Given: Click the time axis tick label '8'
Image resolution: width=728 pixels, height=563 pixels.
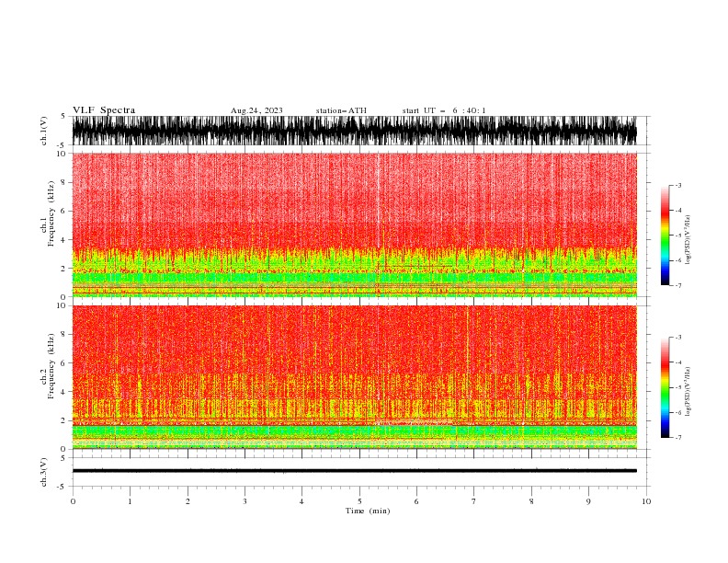Looking at the screenshot, I should click(x=531, y=501).
